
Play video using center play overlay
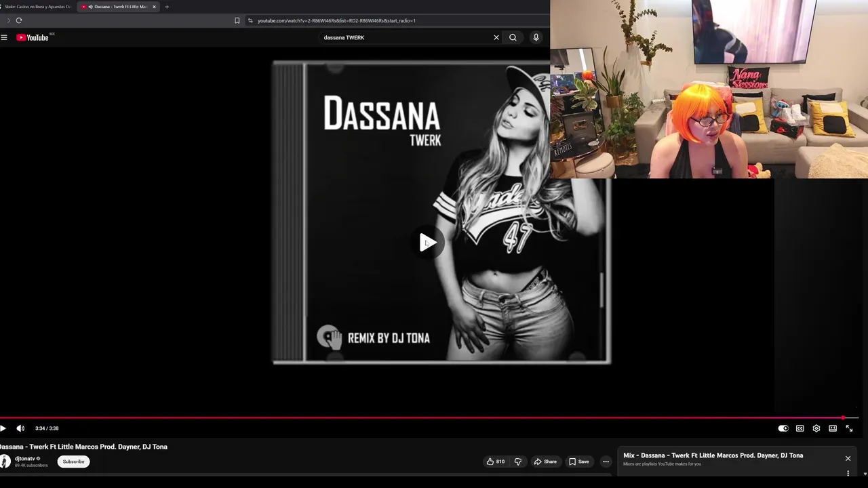point(427,243)
